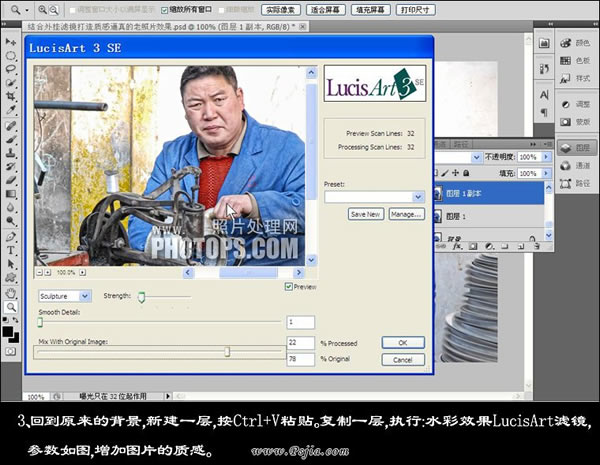Click OK in LucisArt dialog

tap(403, 343)
